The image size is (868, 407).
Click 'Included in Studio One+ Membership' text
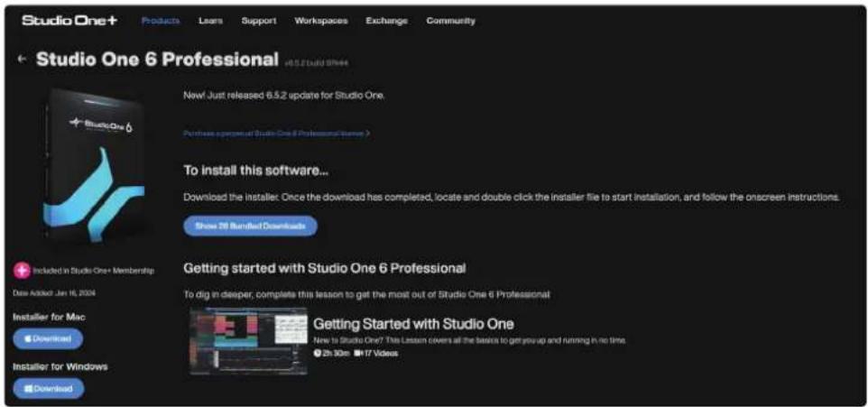click(94, 271)
